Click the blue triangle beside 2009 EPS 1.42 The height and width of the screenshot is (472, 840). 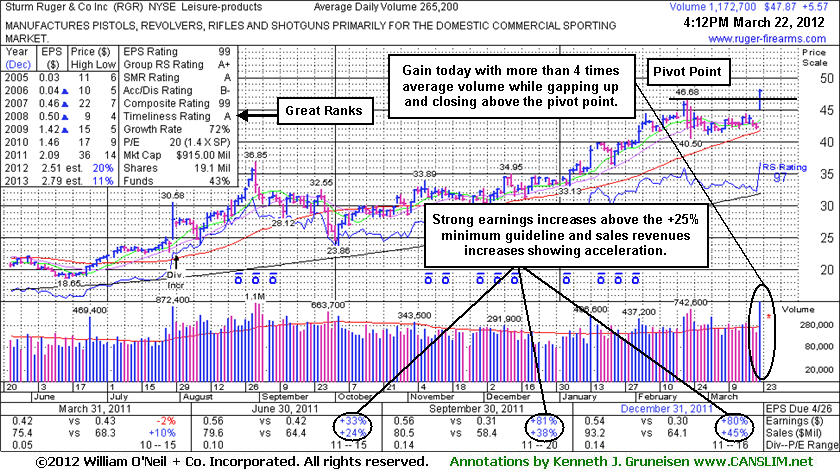tap(65, 130)
